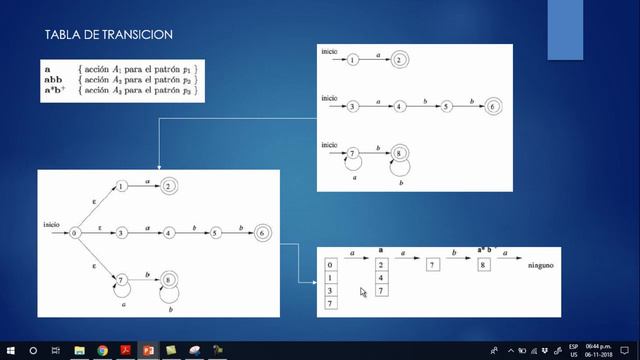Open Adobe Acrobat from the taskbar
This screenshot has width=640, height=360.
[126, 350]
